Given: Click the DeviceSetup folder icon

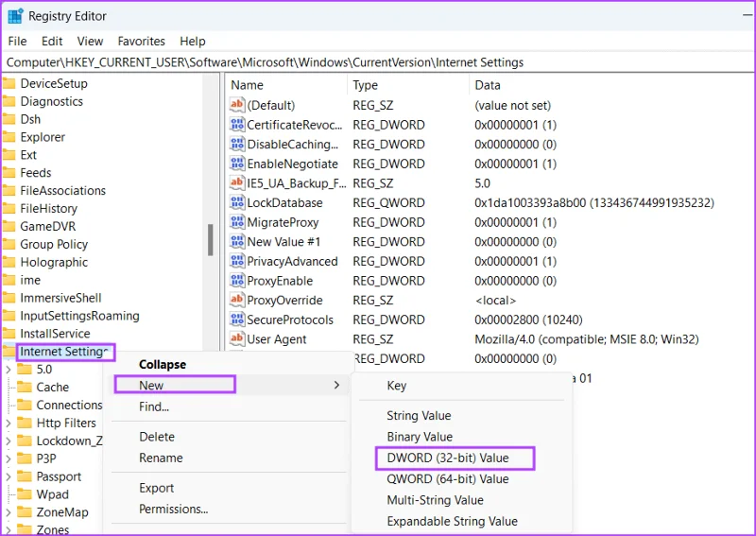Looking at the screenshot, I should tap(9, 83).
